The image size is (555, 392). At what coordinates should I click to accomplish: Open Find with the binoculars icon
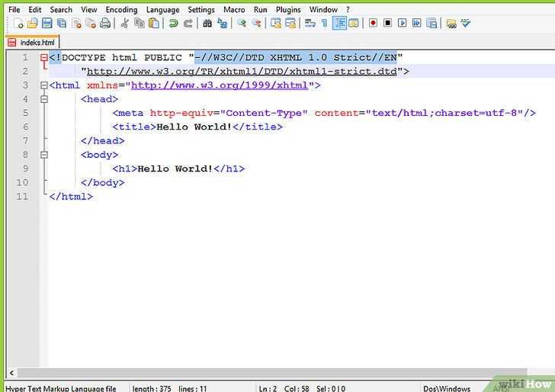click(x=207, y=24)
